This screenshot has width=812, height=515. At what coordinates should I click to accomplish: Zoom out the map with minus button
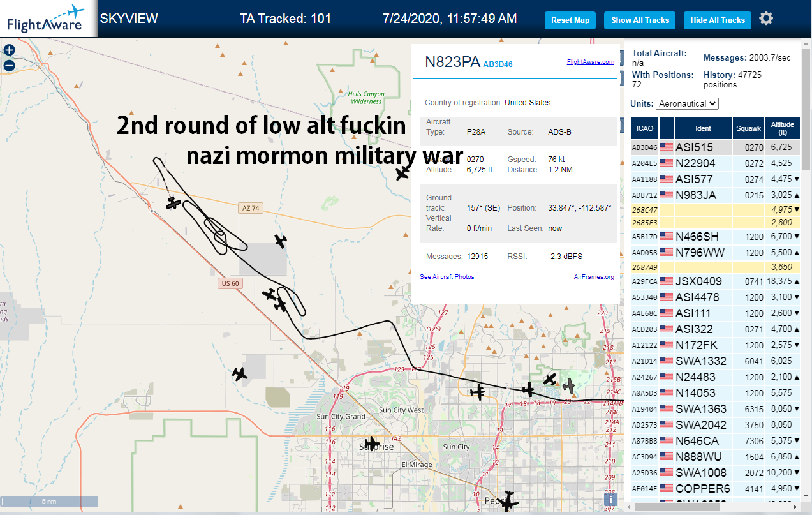pos(9,65)
